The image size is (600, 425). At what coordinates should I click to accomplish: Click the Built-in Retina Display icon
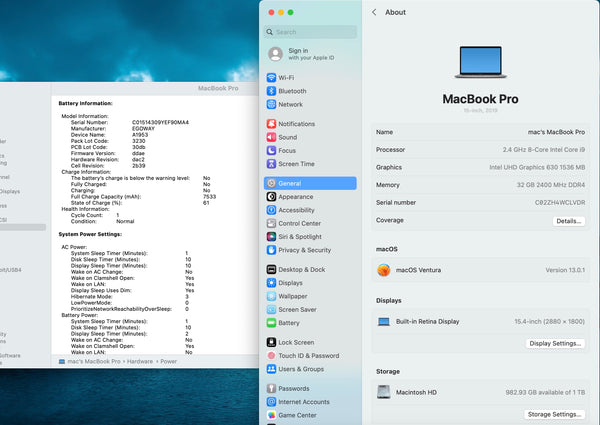pos(384,322)
